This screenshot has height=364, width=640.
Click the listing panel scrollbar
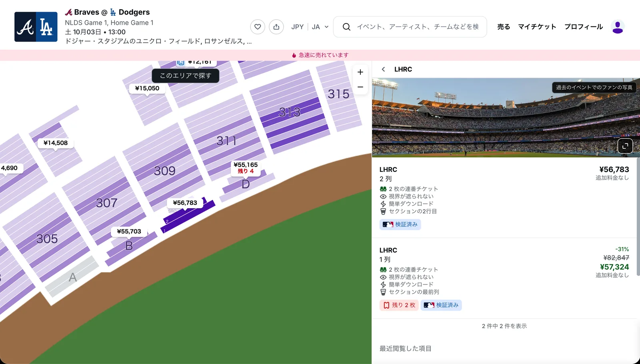638,217
